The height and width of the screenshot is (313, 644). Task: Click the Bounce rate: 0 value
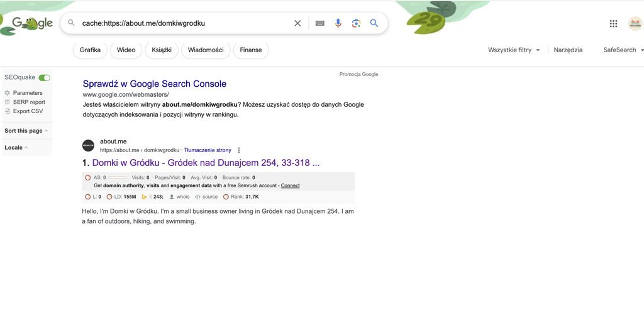click(238, 178)
